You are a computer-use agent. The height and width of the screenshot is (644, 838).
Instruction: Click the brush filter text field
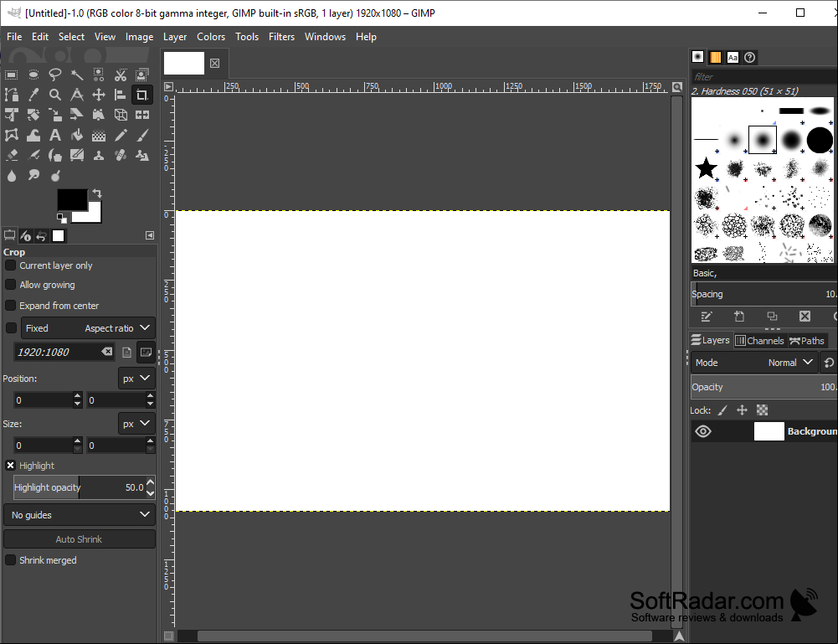(764, 77)
